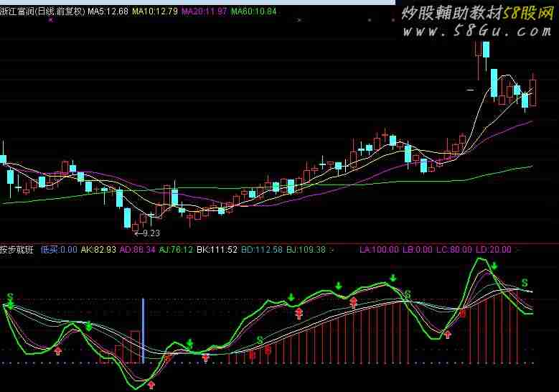This screenshot has height=392, width=559.
Task: Expand the arrow after LD:20.00
Action: 518,250
